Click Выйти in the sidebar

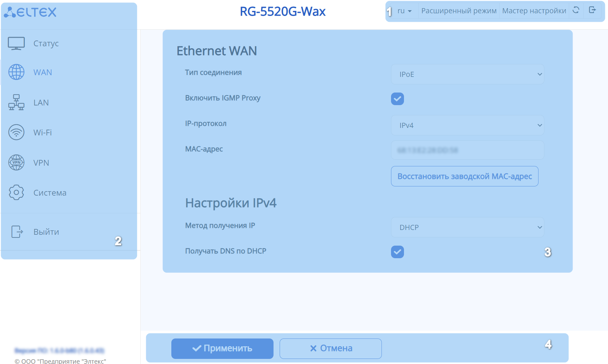pos(46,232)
